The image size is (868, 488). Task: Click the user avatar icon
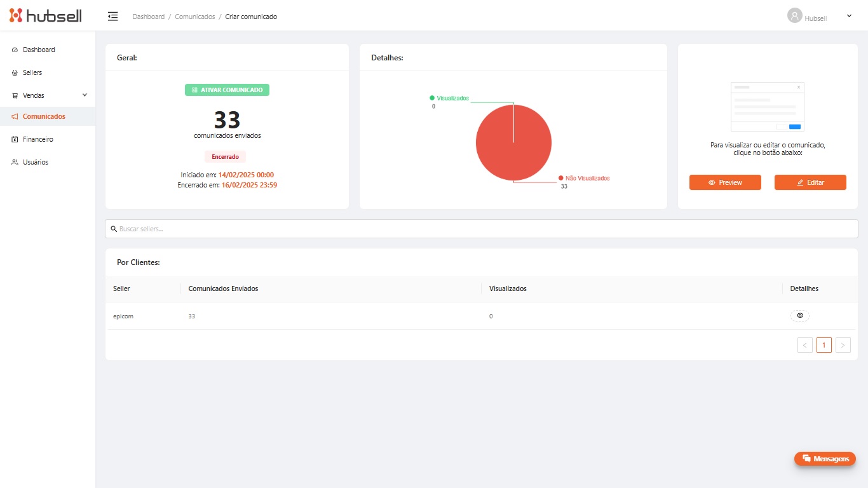(794, 16)
